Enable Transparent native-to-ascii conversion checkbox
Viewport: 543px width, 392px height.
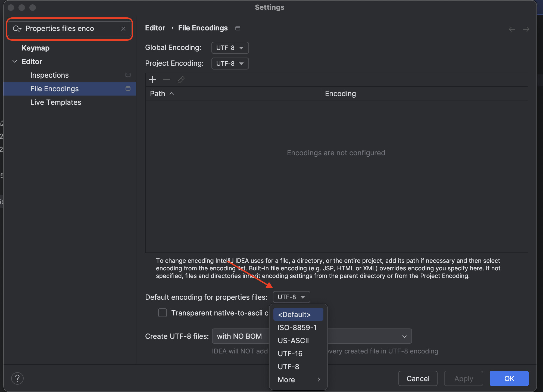tap(163, 313)
